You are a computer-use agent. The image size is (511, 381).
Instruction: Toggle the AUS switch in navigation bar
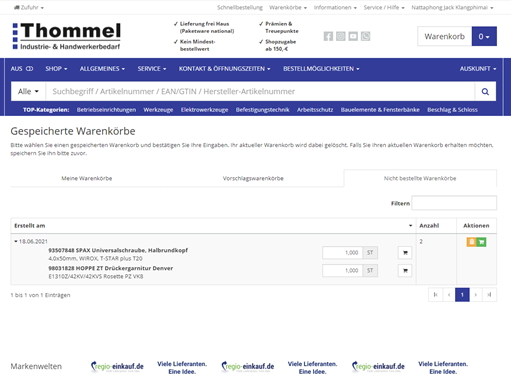pos(22,69)
